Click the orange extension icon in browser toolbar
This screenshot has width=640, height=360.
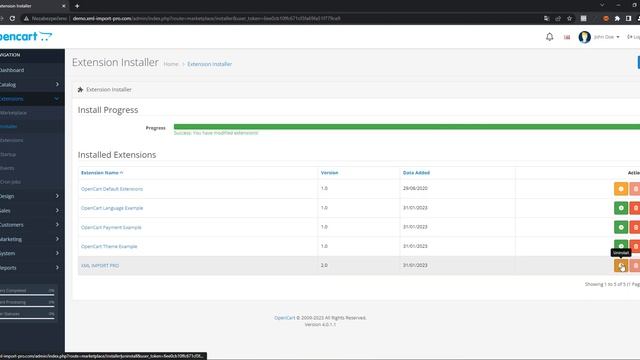tap(606, 18)
